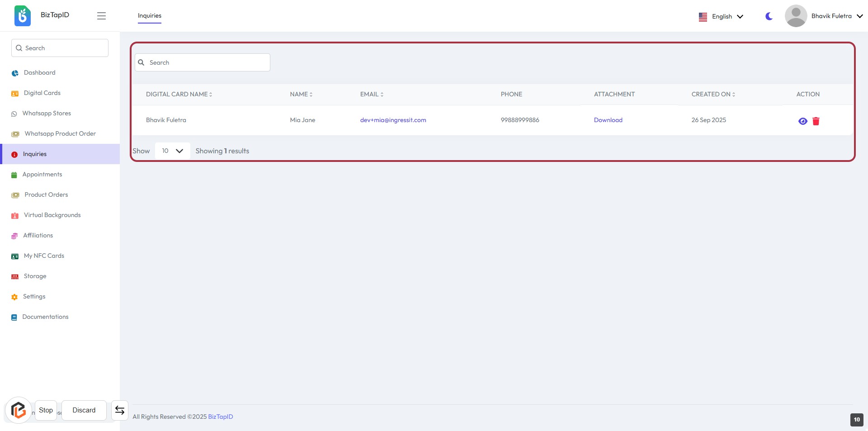
Task: Open Settings with gear icon
Action: point(34,297)
